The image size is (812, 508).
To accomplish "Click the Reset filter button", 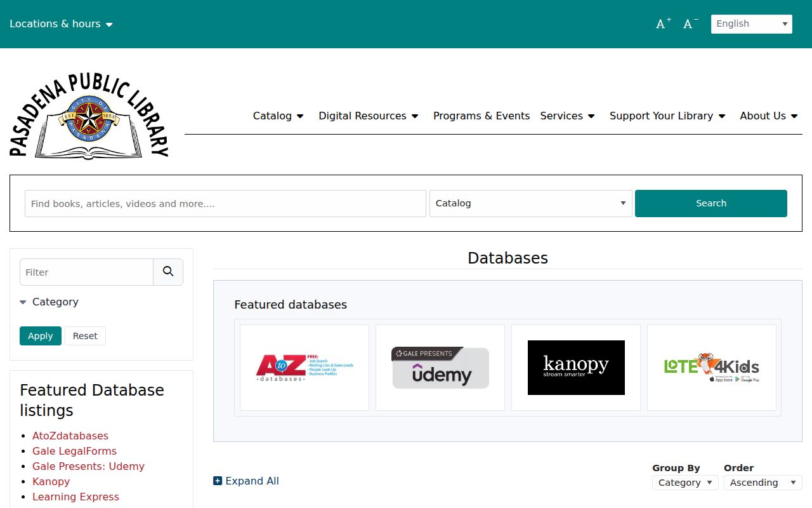I will pos(85,336).
